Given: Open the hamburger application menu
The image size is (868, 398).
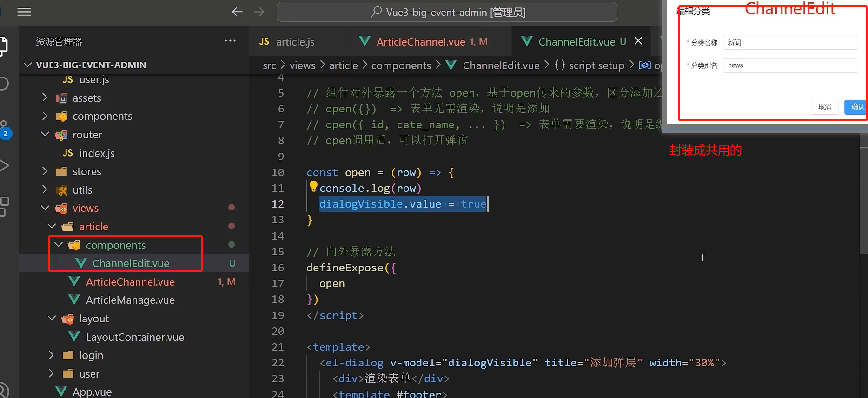Looking at the screenshot, I should click(24, 12).
